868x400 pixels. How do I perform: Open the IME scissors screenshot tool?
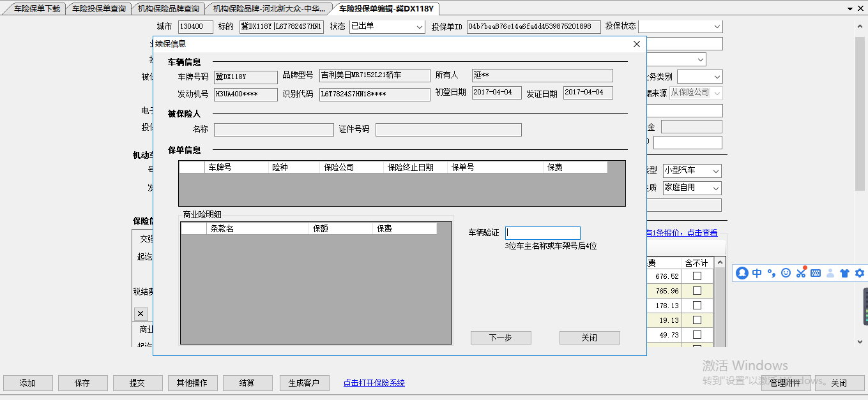click(801, 273)
